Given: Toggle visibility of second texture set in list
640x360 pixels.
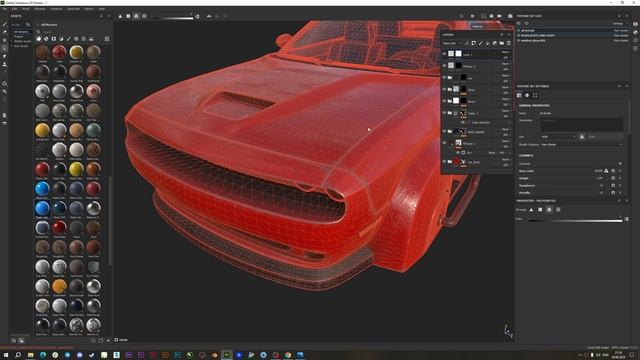Looking at the screenshot, I should click(x=519, y=36).
